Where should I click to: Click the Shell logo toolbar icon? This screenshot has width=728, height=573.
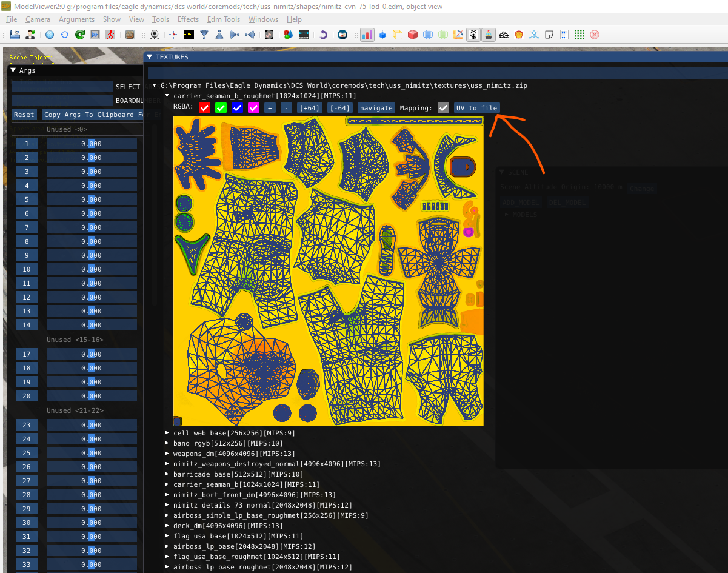[519, 35]
